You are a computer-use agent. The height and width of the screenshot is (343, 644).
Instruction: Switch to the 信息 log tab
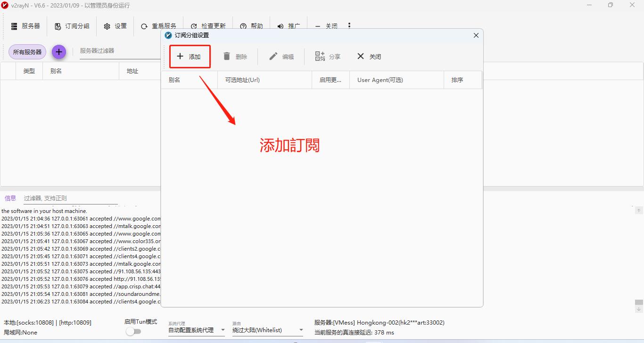point(10,198)
